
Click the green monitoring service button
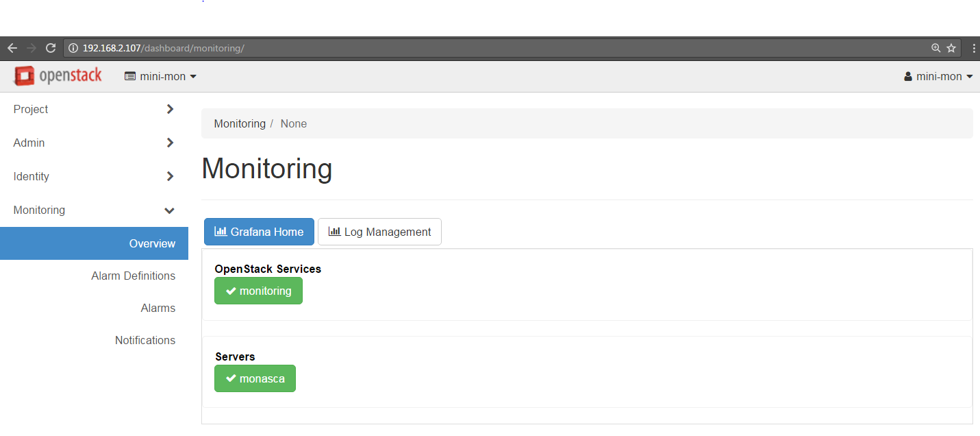click(x=258, y=291)
